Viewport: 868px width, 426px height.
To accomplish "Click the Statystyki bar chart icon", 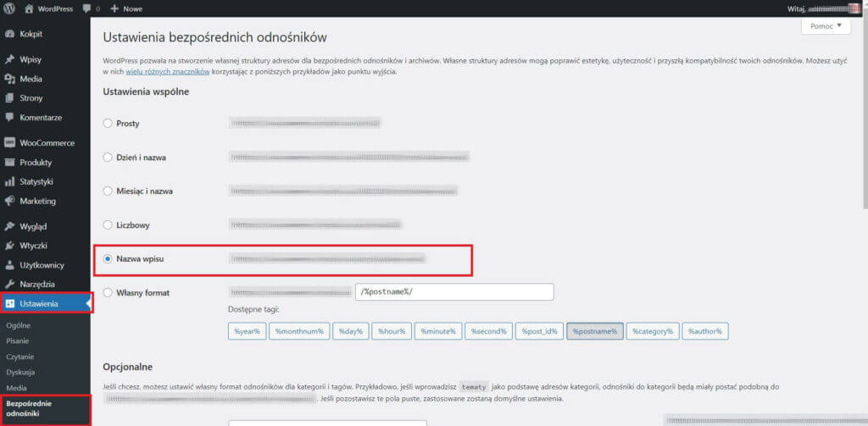I will 9,181.
